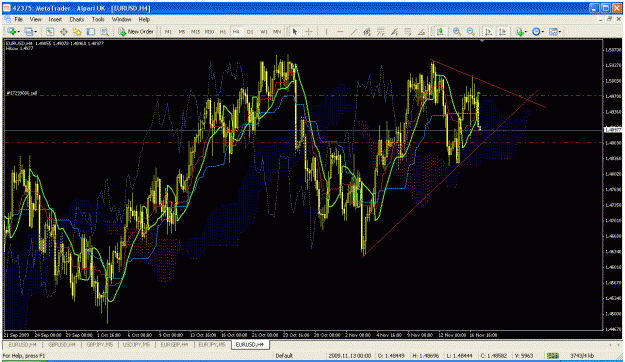Viewport: 625px width, 362px height.
Task: Select the Andrews Pitchfork tool
Action: 394,31
